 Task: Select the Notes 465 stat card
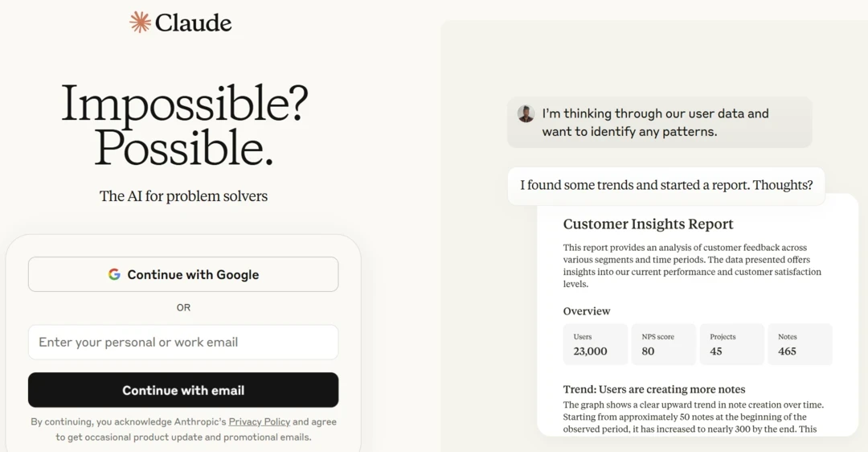pos(800,344)
